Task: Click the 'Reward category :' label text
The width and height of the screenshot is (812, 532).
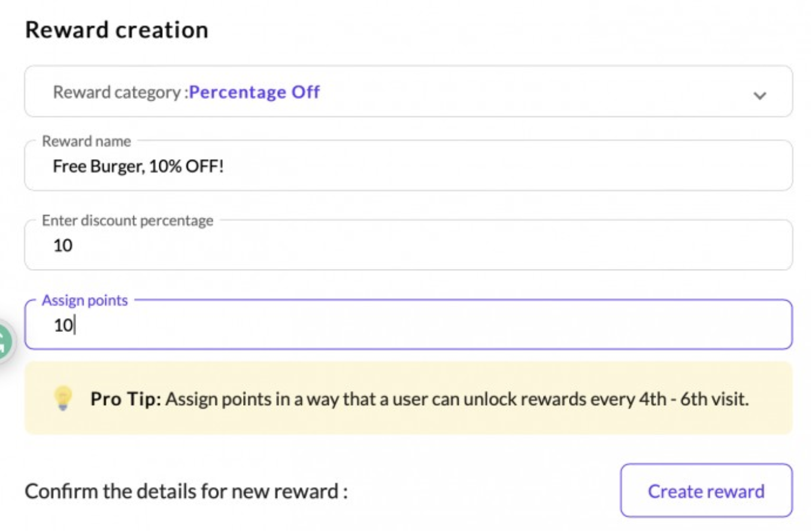Action: tap(119, 92)
